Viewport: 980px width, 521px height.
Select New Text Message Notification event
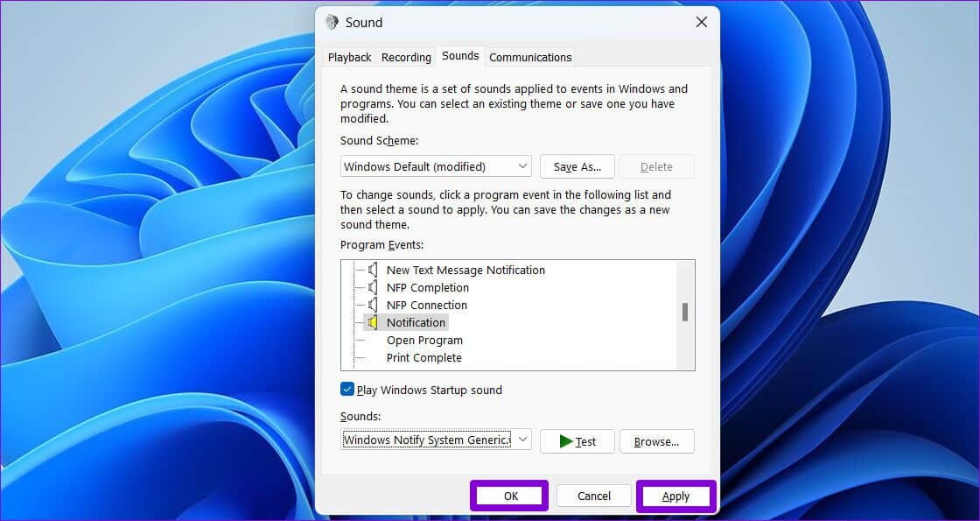(465, 270)
